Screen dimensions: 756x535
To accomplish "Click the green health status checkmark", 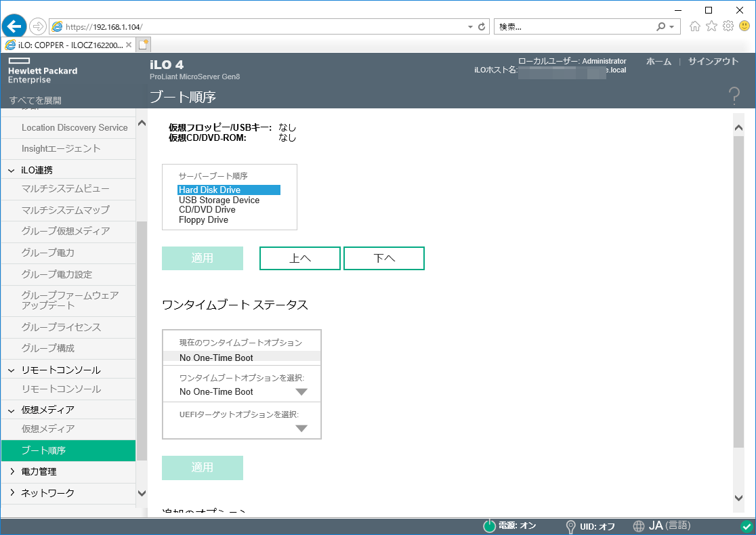I will pos(746,526).
